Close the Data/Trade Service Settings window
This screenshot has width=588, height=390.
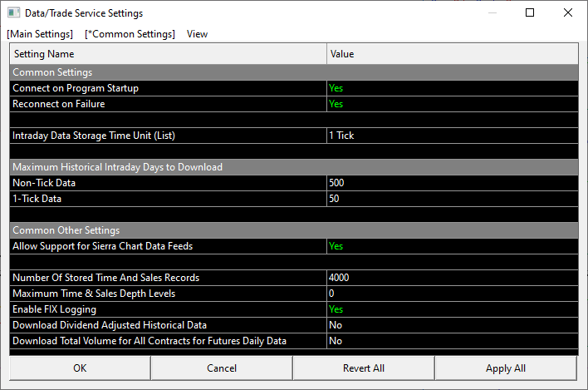tap(568, 12)
